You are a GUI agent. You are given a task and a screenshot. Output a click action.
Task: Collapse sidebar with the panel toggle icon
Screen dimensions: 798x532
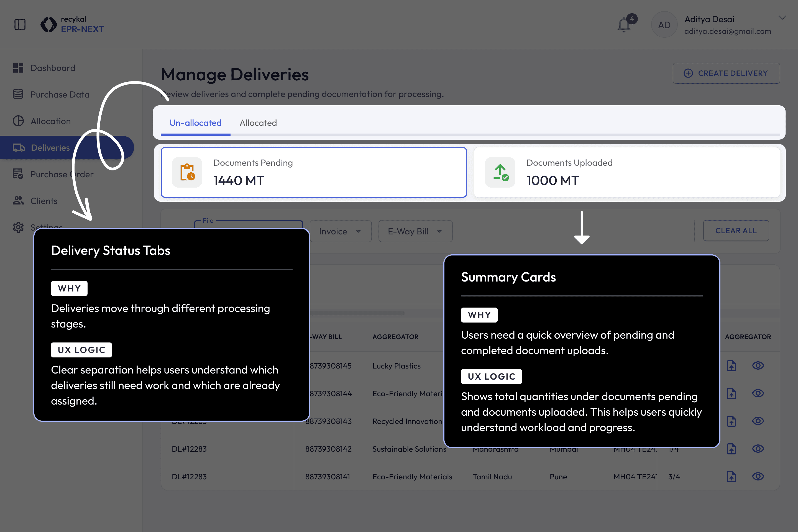20,24
